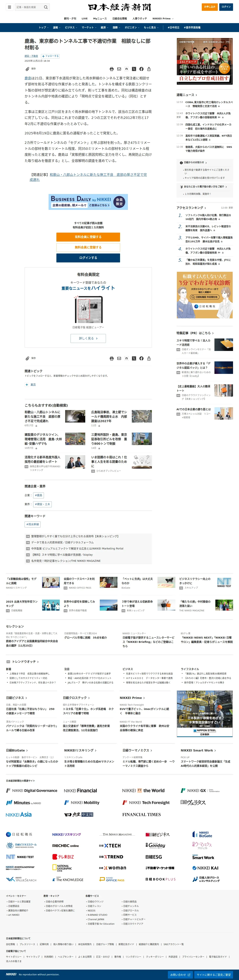
Task: Open the related 和歌山・八郎山トンネル article link
Action: (88, 177)
